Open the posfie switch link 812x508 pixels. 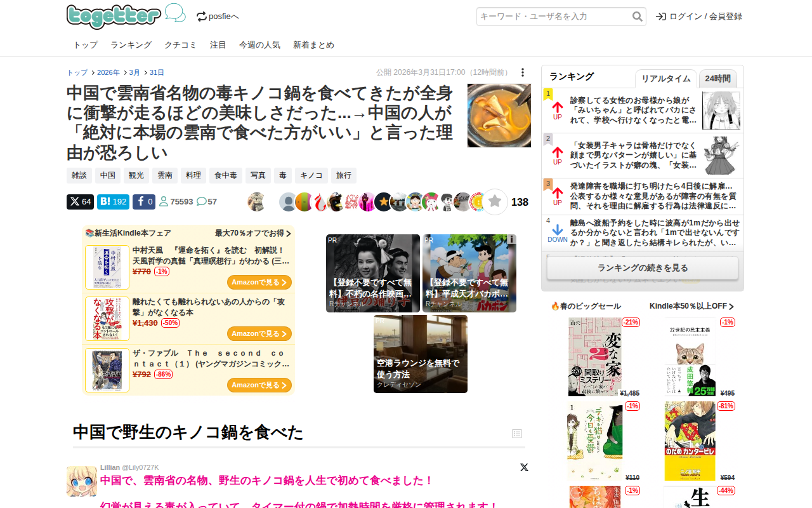[x=218, y=17]
